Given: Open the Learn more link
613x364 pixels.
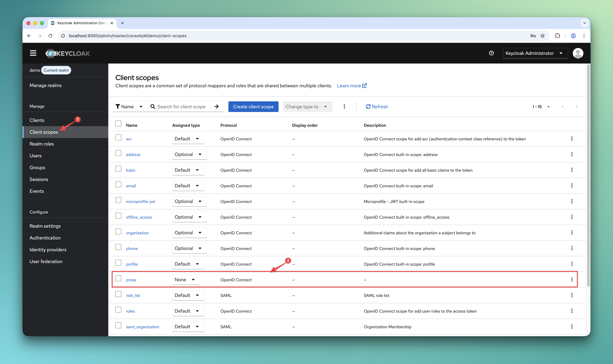Looking at the screenshot, I should click(352, 86).
